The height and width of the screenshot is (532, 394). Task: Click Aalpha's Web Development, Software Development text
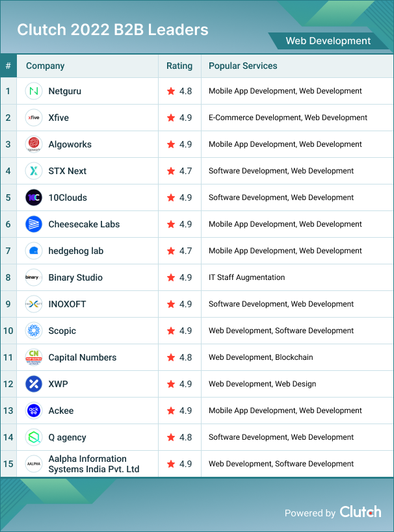[282, 464]
